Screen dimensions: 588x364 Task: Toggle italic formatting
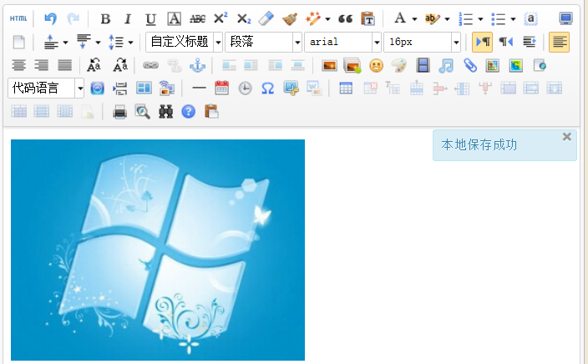tap(128, 18)
